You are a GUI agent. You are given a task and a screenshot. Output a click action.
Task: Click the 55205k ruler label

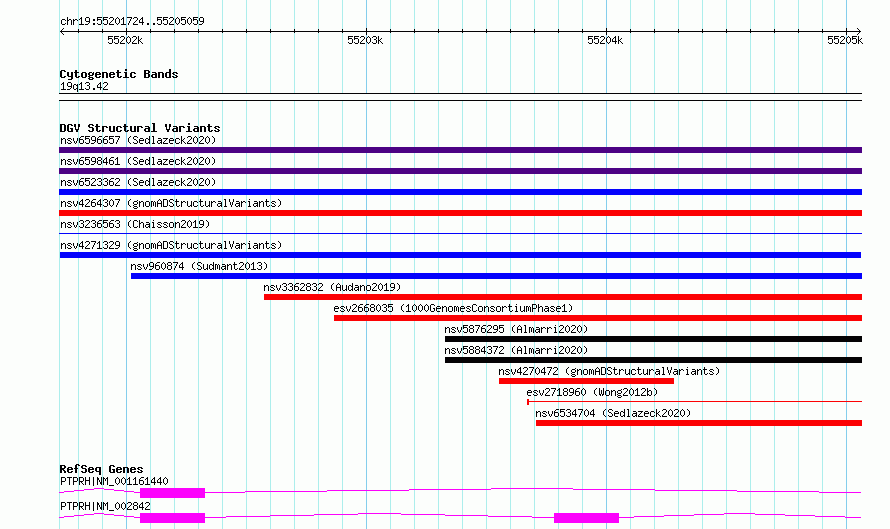click(845, 40)
